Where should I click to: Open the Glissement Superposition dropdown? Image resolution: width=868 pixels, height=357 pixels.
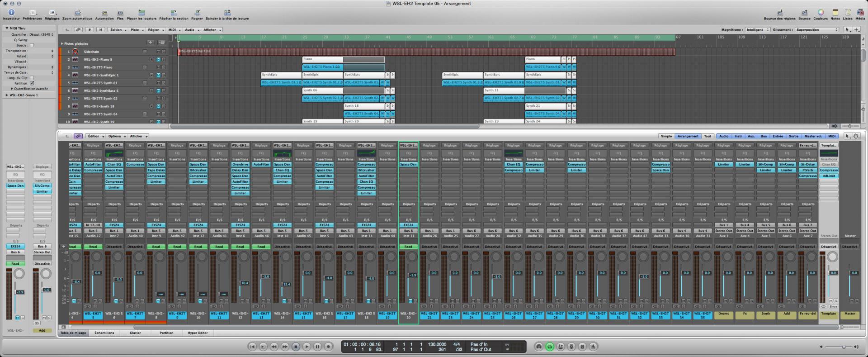[817, 30]
